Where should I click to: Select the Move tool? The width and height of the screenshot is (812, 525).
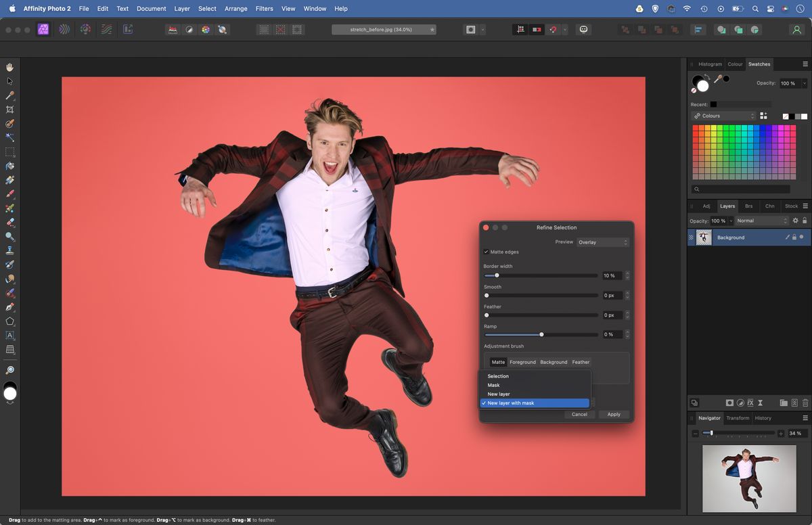[x=9, y=81]
